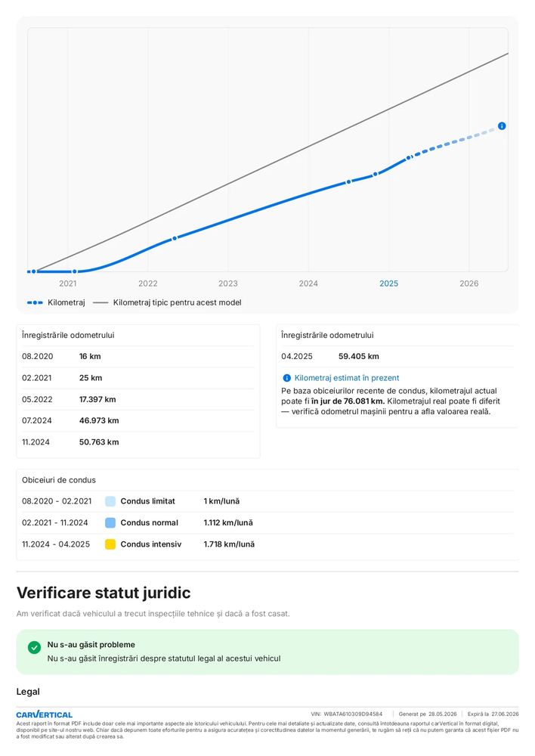Screen dimensions: 535x756
Task: Click the Verificare statut juridic heading
Action: 104,593
